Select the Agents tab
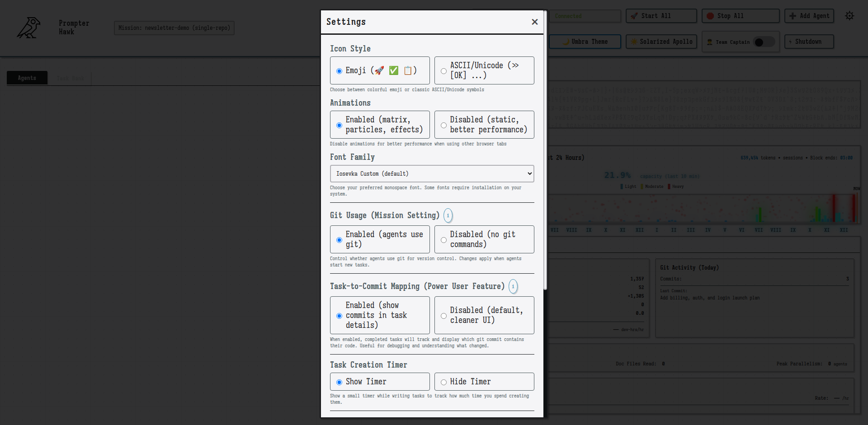The width and height of the screenshot is (868, 425). pos(27,78)
